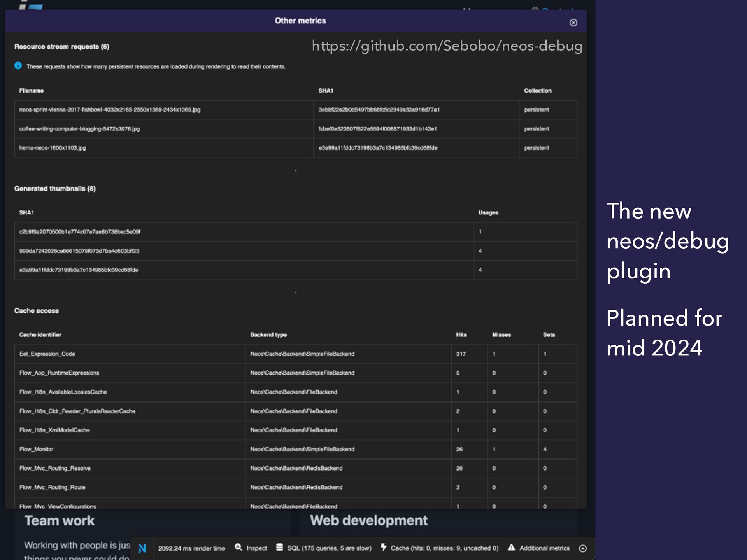Close the Other metrics panel

click(x=573, y=23)
